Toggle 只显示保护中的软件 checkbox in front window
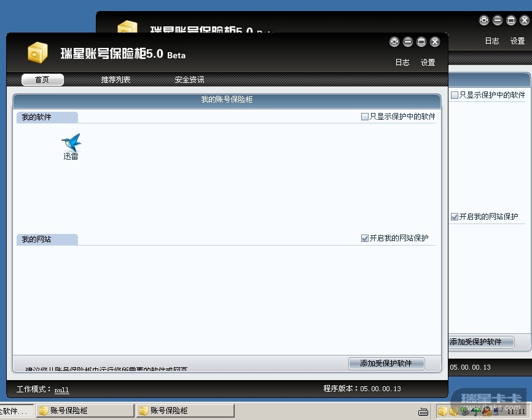Image resolution: width=532 pixels, height=420 pixels. pyautogui.click(x=365, y=117)
